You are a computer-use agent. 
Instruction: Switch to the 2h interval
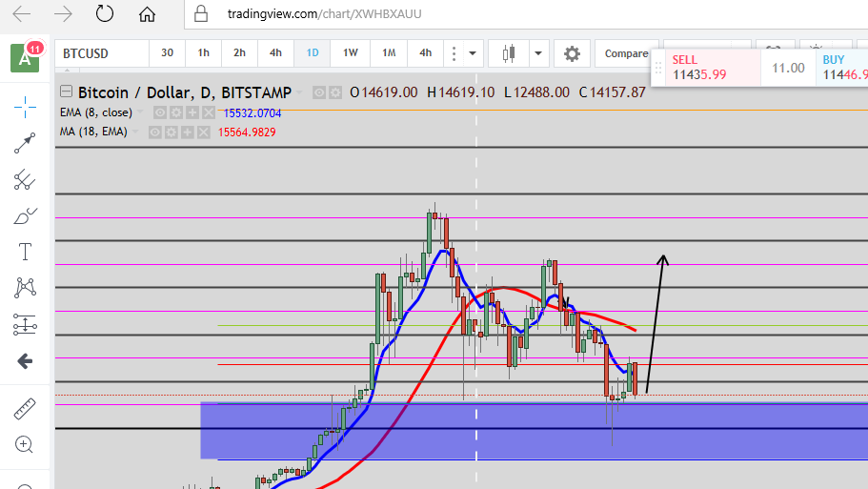coord(239,53)
